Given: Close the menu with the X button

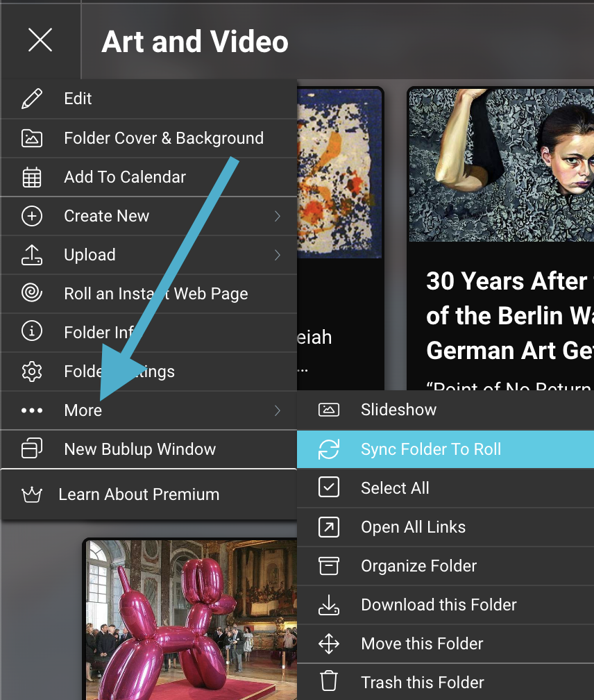Looking at the screenshot, I should tap(40, 40).
